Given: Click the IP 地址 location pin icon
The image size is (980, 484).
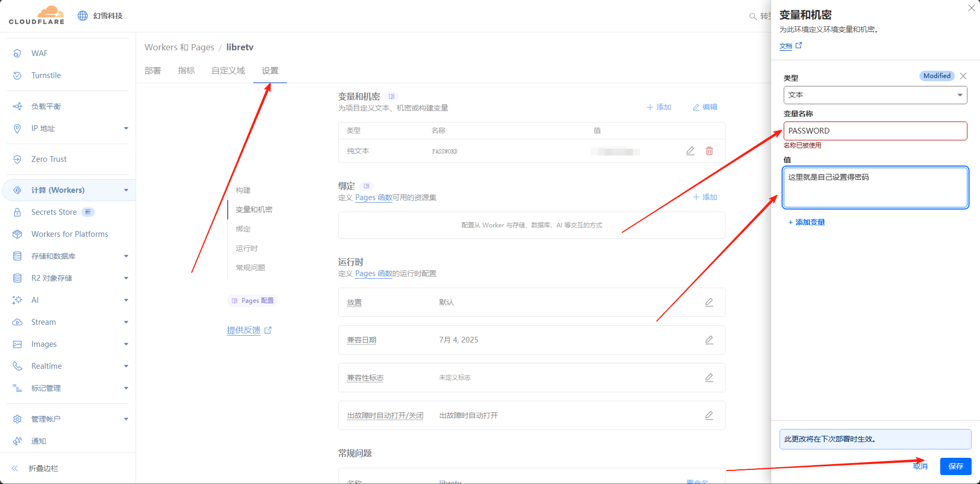Looking at the screenshot, I should 17,128.
